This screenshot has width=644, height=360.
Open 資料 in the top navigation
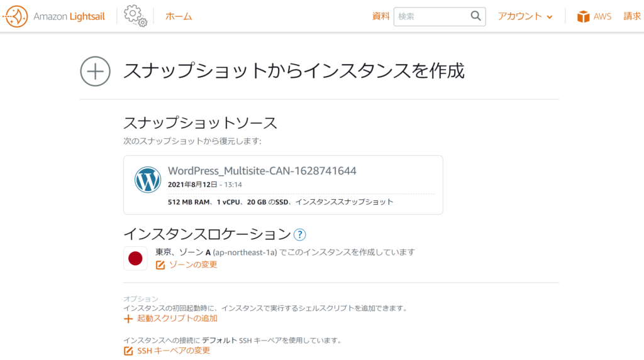pyautogui.click(x=380, y=16)
